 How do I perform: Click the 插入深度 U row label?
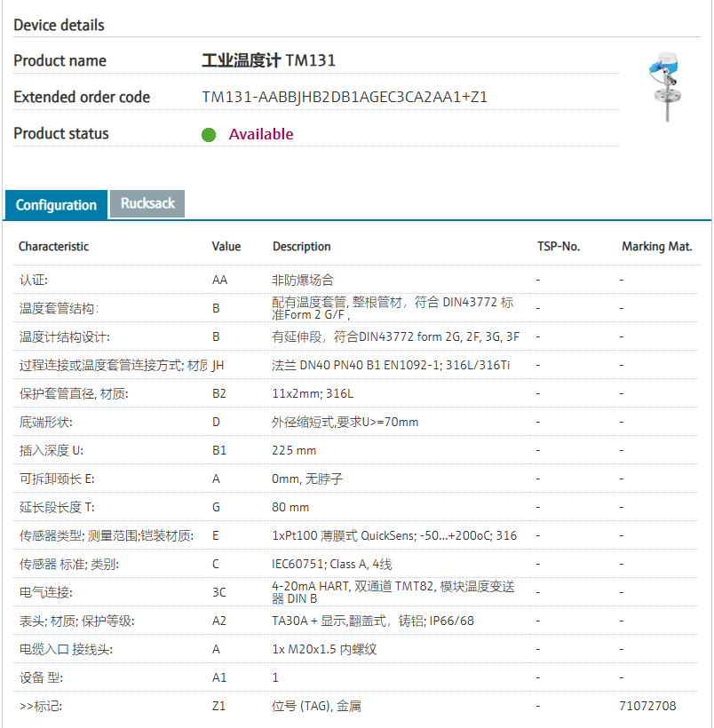52,450
